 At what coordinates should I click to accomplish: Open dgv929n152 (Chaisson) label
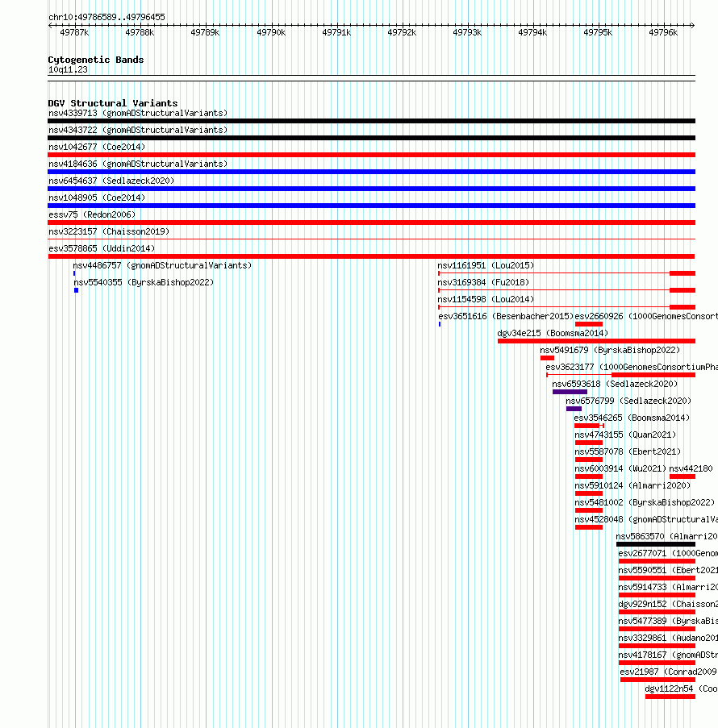[668, 605]
